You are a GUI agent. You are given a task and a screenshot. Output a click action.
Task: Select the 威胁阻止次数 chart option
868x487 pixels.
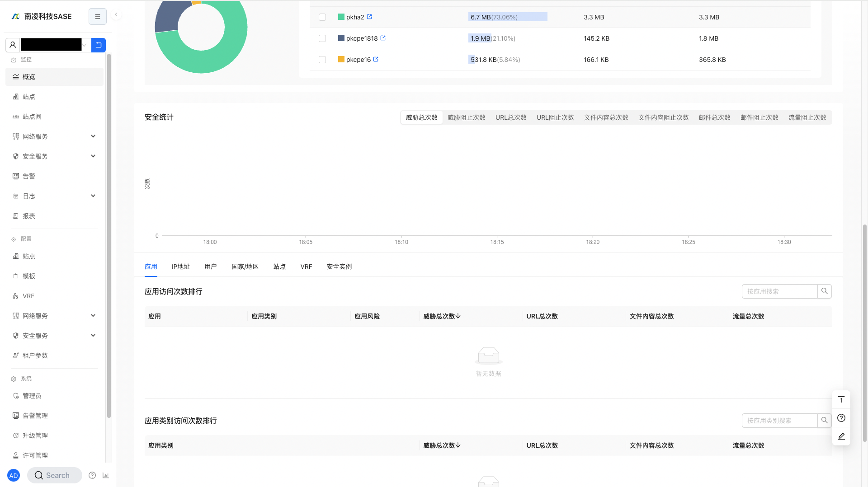pyautogui.click(x=467, y=117)
